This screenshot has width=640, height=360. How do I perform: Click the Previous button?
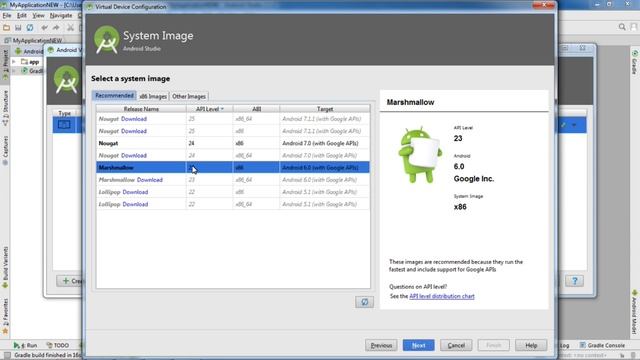click(381, 345)
